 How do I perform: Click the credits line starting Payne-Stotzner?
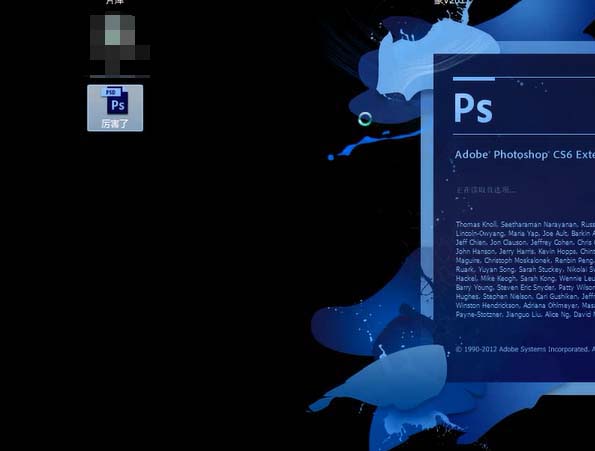pyautogui.click(x=525, y=314)
